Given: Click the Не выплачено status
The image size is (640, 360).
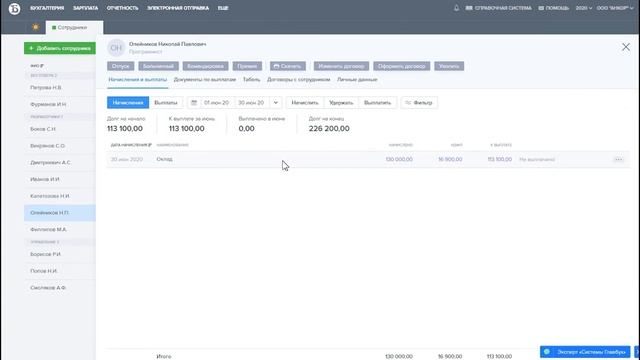Looking at the screenshot, I should (x=537, y=160).
